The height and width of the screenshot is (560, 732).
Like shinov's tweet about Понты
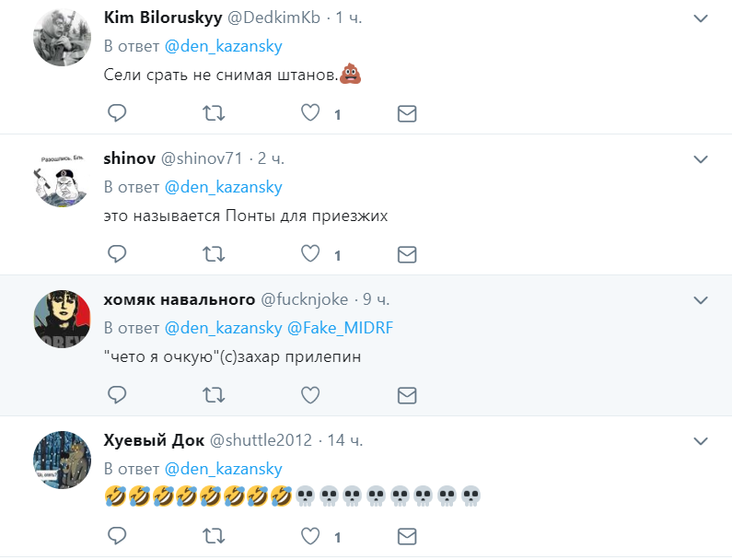point(311,253)
